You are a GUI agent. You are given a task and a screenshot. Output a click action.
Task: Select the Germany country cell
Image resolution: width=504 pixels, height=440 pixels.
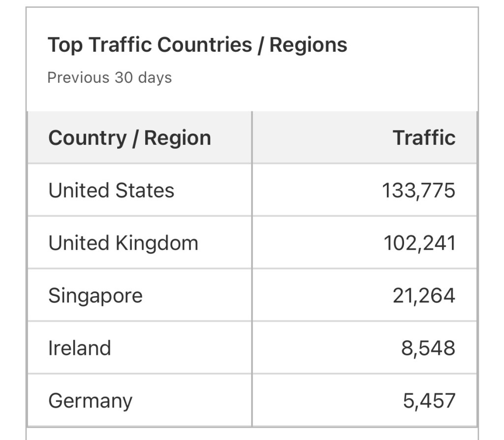90,401
